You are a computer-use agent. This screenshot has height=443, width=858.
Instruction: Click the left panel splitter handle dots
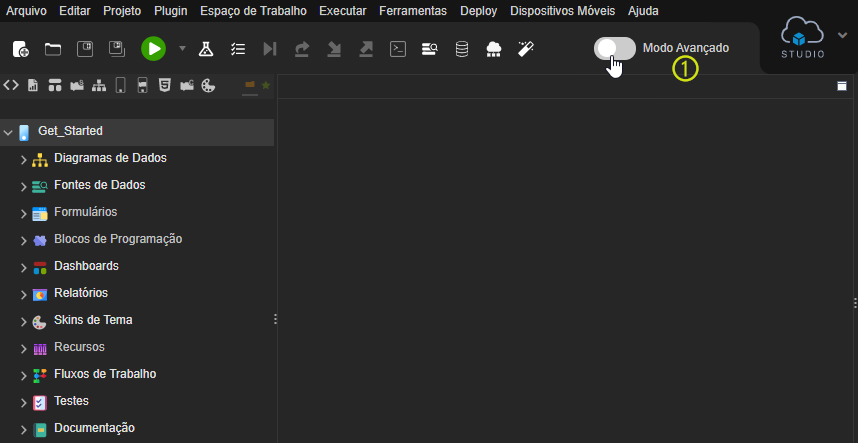point(275,319)
